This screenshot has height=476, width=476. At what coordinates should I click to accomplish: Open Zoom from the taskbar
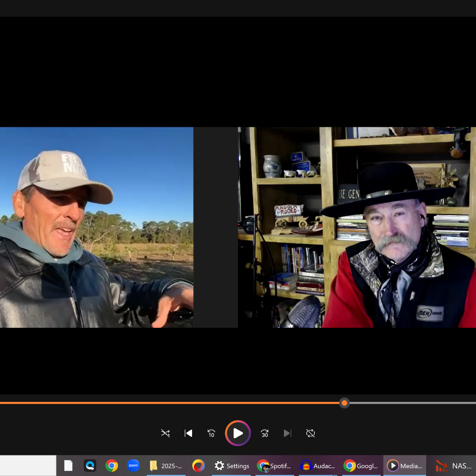133,466
